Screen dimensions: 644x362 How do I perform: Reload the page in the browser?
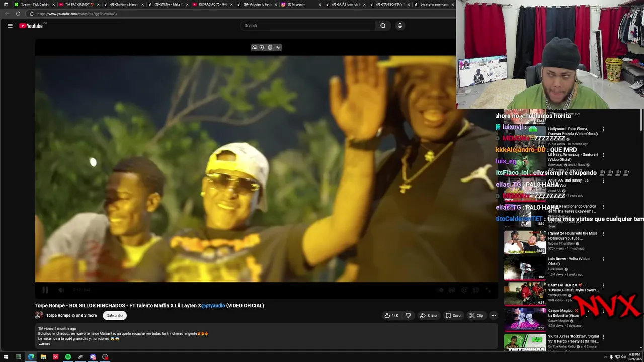coord(18,14)
